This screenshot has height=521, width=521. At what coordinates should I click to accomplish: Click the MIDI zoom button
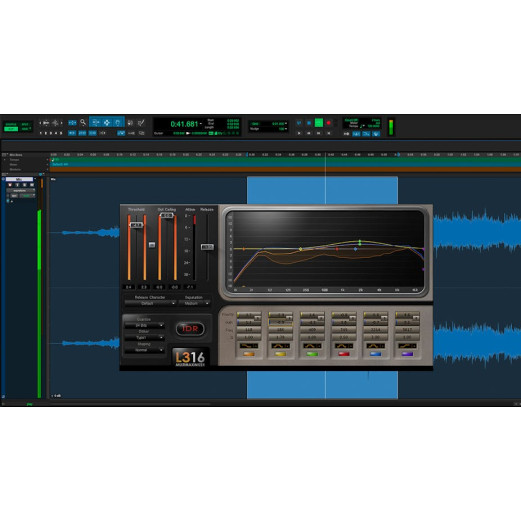pyautogui.click(x=55, y=123)
